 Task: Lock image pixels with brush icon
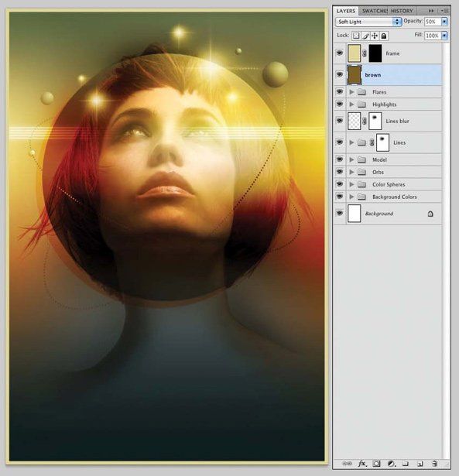(365, 36)
